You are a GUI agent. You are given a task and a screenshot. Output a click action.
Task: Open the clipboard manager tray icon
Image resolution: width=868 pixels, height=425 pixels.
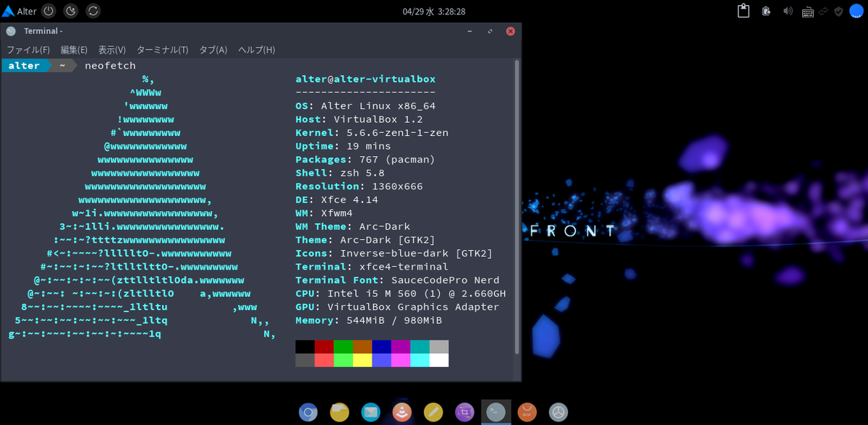[x=743, y=11]
